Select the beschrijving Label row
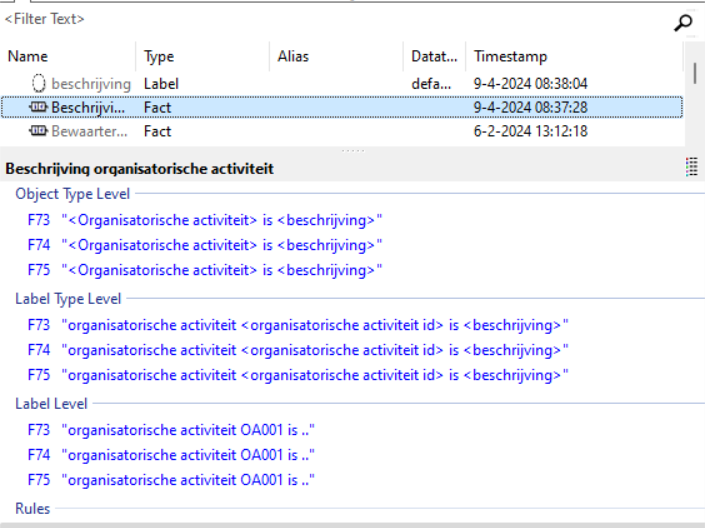 pos(90,84)
